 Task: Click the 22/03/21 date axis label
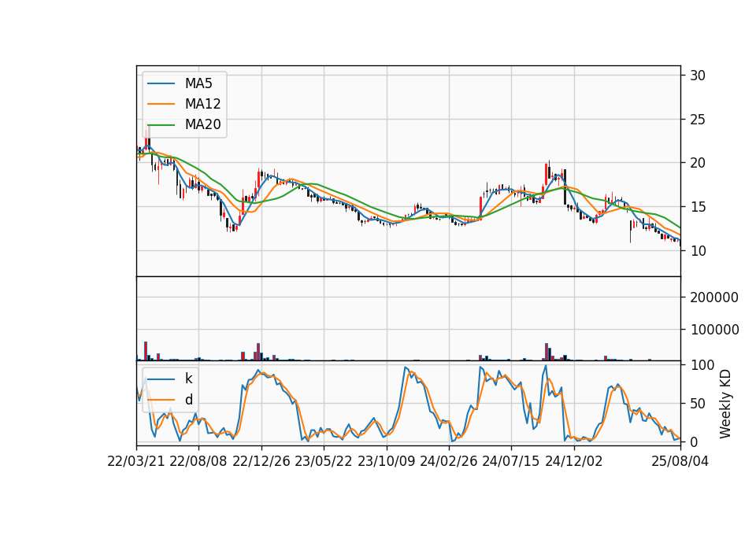pyautogui.click(x=136, y=461)
